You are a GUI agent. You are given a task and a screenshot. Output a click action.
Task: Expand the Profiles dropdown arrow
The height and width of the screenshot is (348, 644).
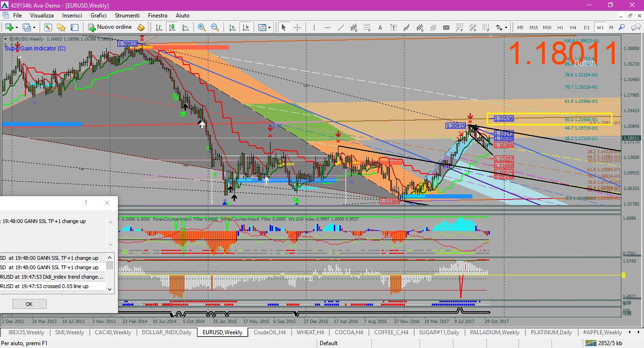pyautogui.click(x=34, y=27)
